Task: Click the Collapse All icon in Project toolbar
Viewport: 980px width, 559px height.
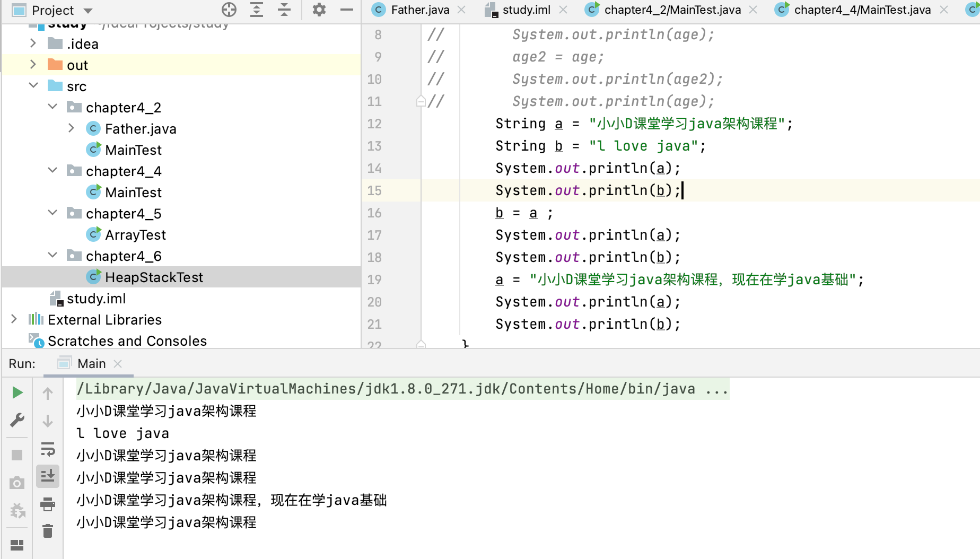Action: [284, 10]
